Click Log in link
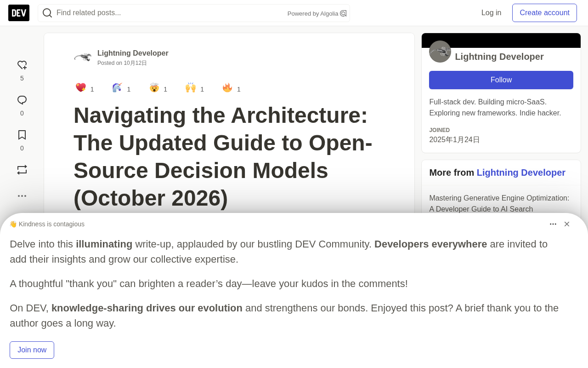This screenshot has width=588, height=368. click(x=491, y=13)
